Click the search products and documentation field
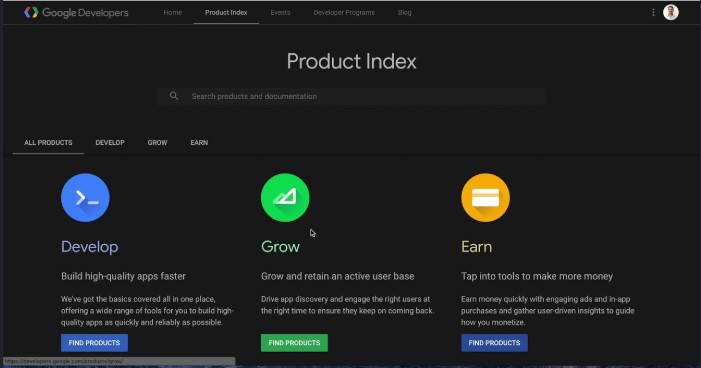 click(351, 96)
